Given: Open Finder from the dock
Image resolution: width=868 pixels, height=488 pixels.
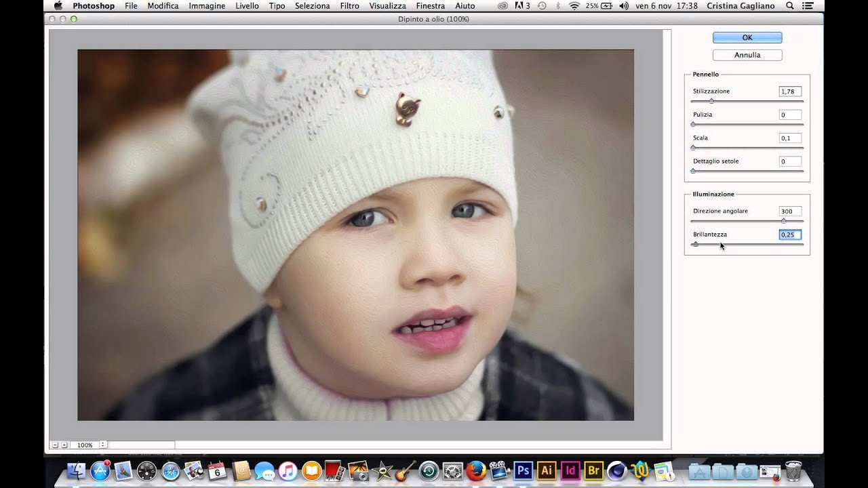Looking at the screenshot, I should click(77, 470).
